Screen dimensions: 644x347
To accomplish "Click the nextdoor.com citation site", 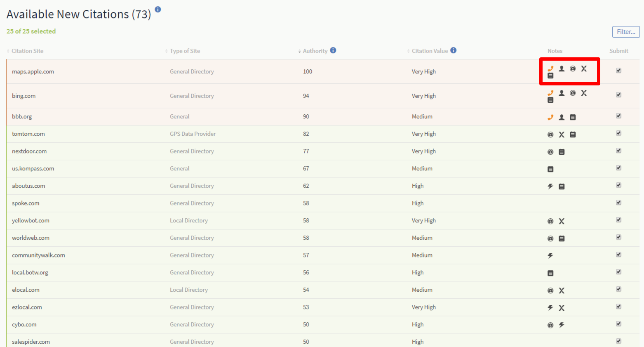I will (x=29, y=151).
